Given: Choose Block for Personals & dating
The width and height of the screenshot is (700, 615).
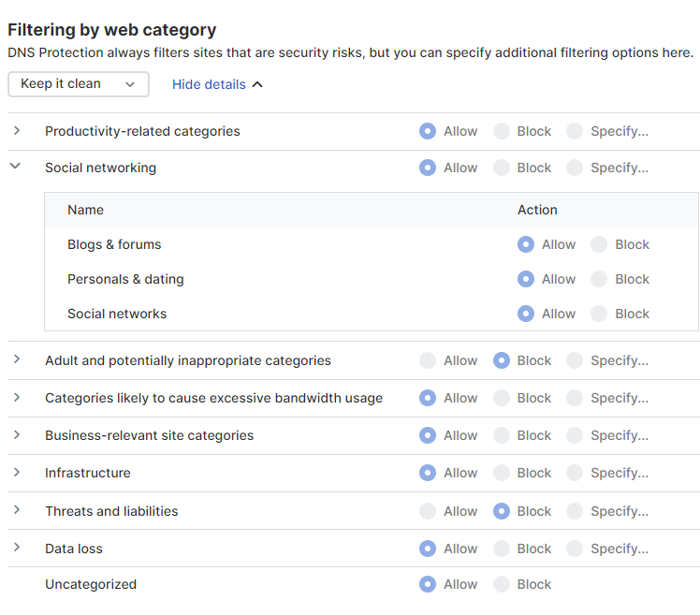Looking at the screenshot, I should 600,279.
